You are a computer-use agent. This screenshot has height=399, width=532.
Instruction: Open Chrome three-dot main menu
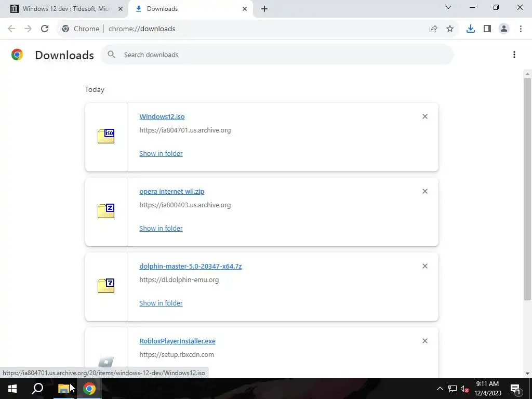(x=521, y=29)
